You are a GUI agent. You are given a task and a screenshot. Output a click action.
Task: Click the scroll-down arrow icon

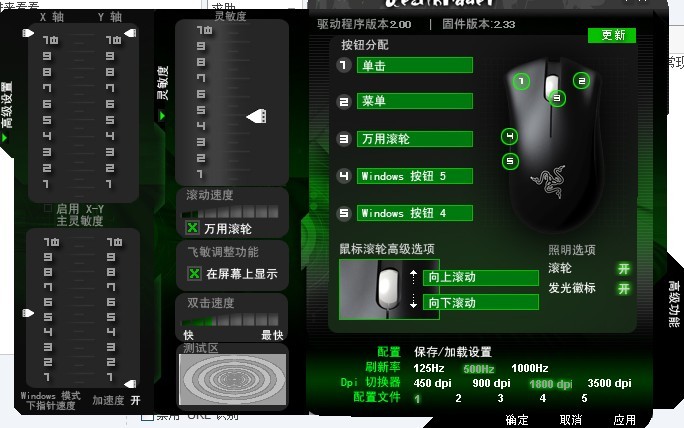click(413, 301)
